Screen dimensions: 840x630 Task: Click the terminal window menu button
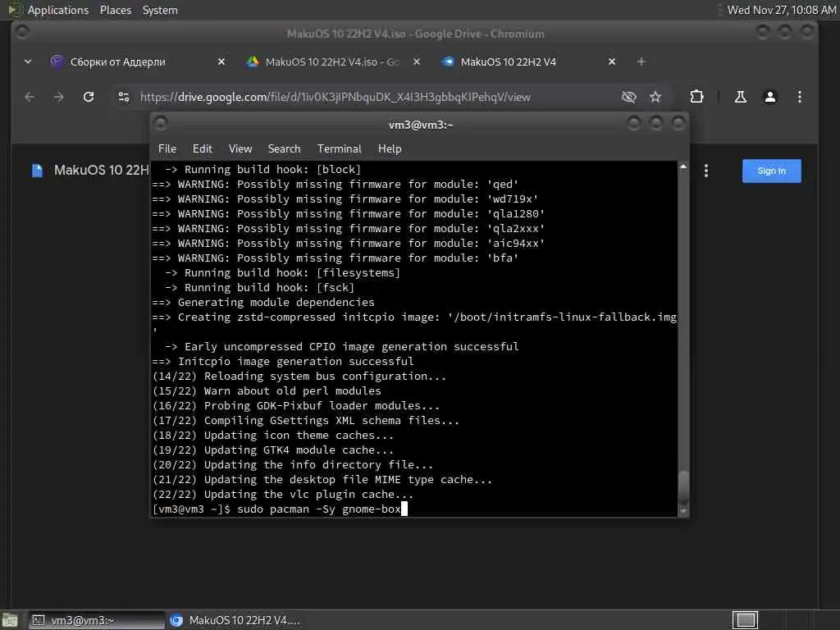160,124
